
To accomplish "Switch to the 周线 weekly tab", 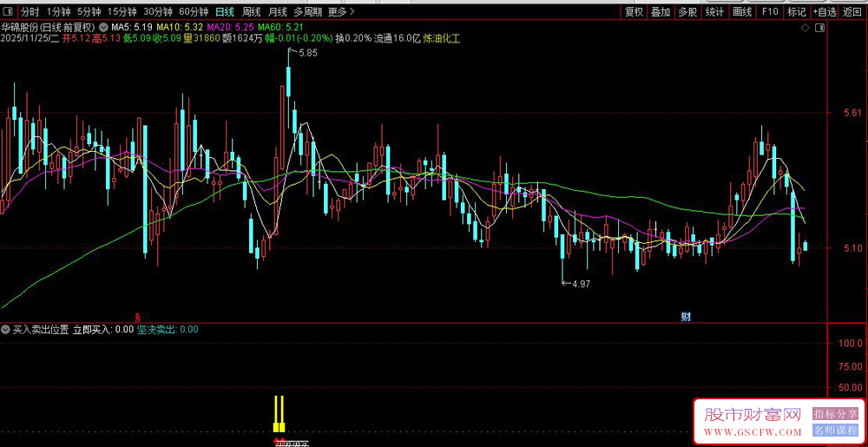I will coord(252,11).
